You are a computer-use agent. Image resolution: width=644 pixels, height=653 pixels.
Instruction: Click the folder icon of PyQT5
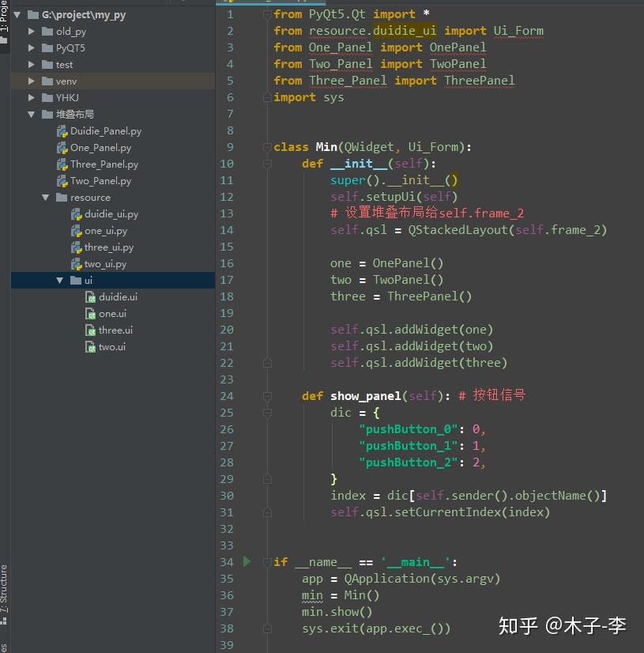(47, 47)
